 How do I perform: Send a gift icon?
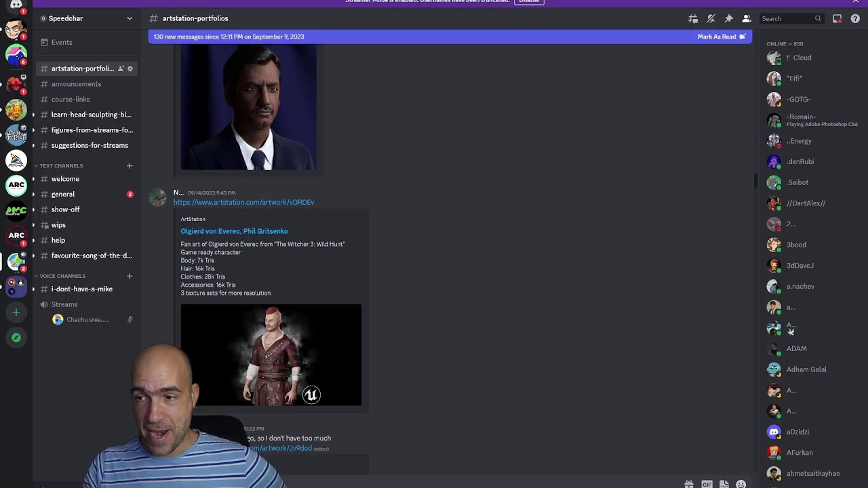pos(689,484)
